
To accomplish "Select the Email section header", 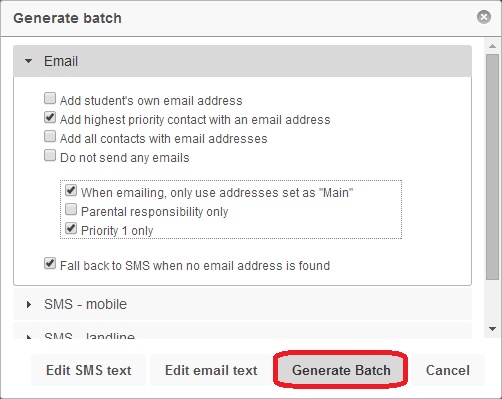I will pos(242,61).
